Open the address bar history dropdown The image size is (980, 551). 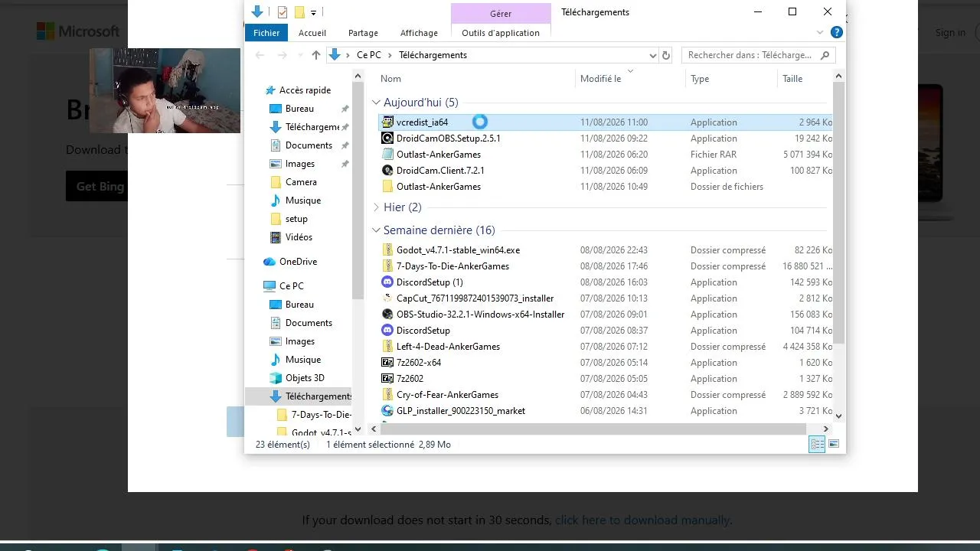pos(652,55)
